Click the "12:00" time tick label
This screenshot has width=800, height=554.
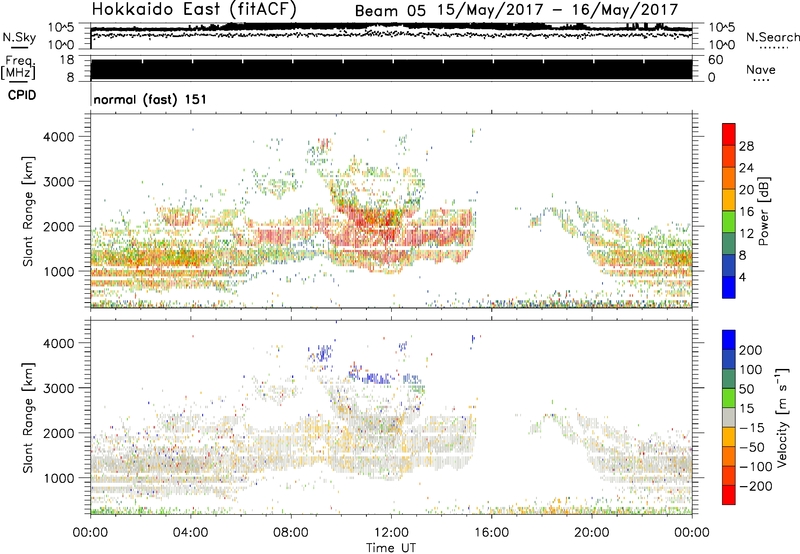tap(391, 533)
